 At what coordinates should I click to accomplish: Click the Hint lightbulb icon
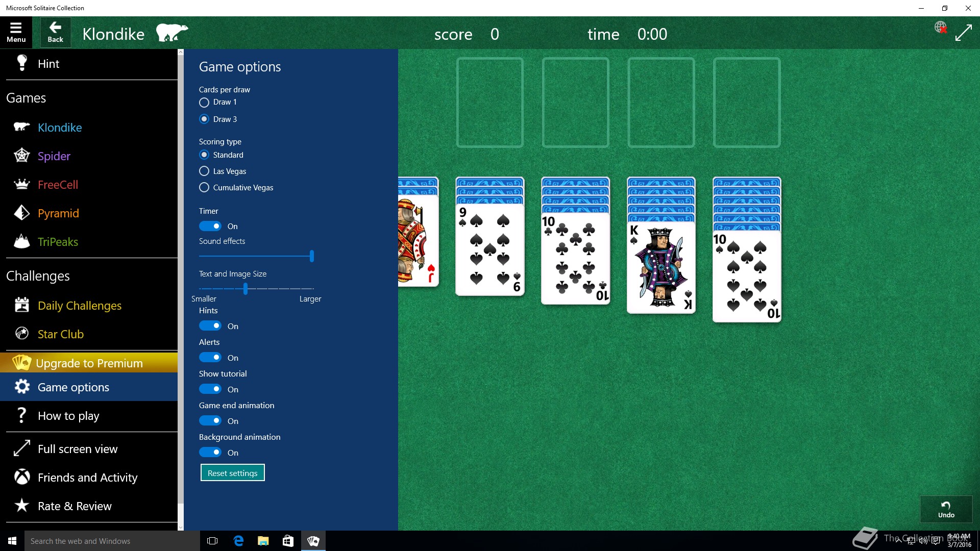(x=22, y=63)
